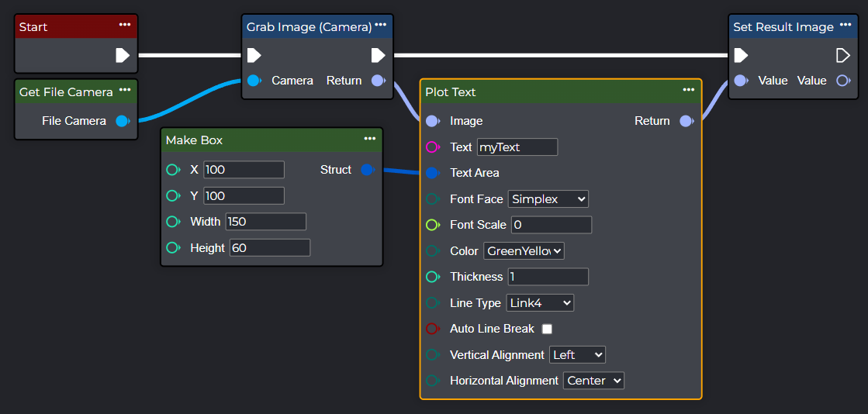
Task: Click Plot Text Return output pin
Action: point(686,121)
